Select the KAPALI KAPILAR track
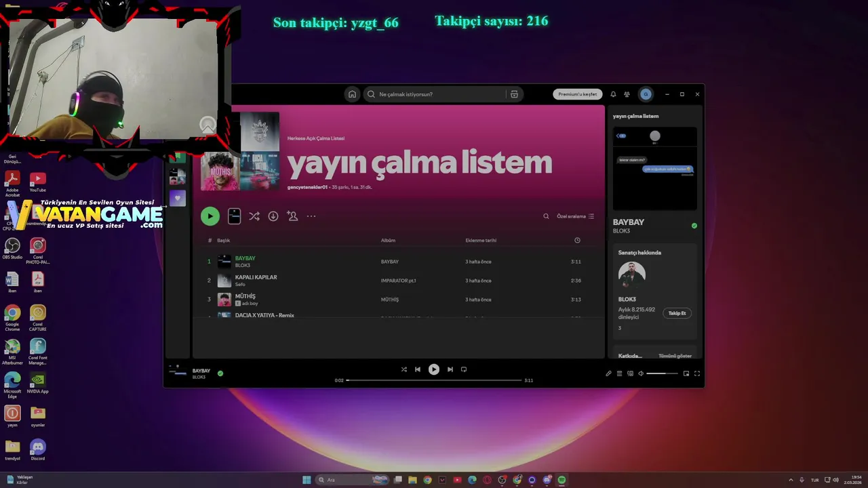Screen dimensions: 868x488 (x=256, y=277)
